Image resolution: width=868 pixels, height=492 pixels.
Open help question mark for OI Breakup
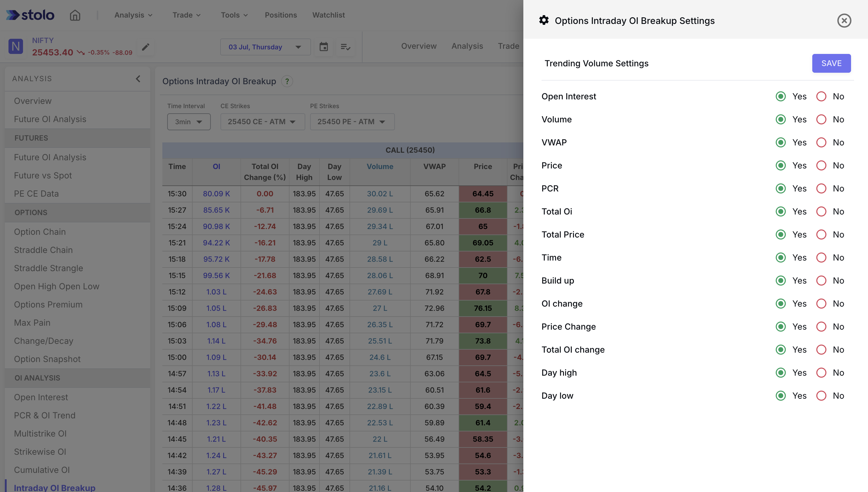click(x=287, y=81)
